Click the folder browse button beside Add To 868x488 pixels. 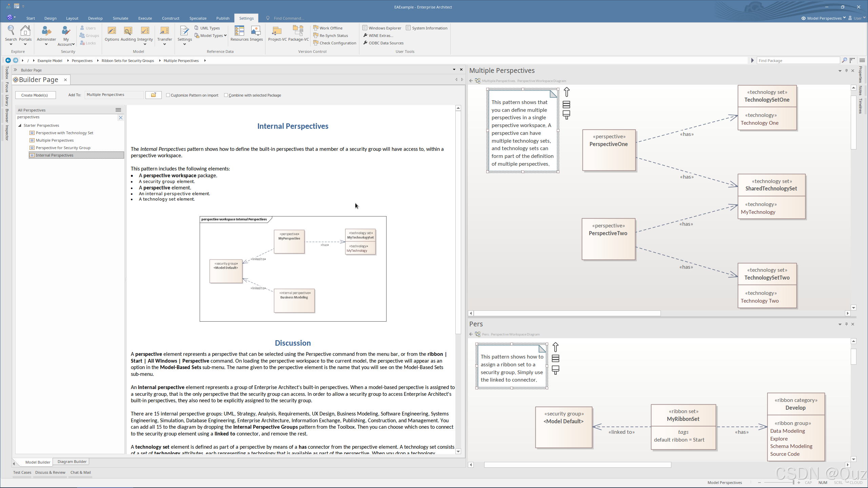[153, 95]
